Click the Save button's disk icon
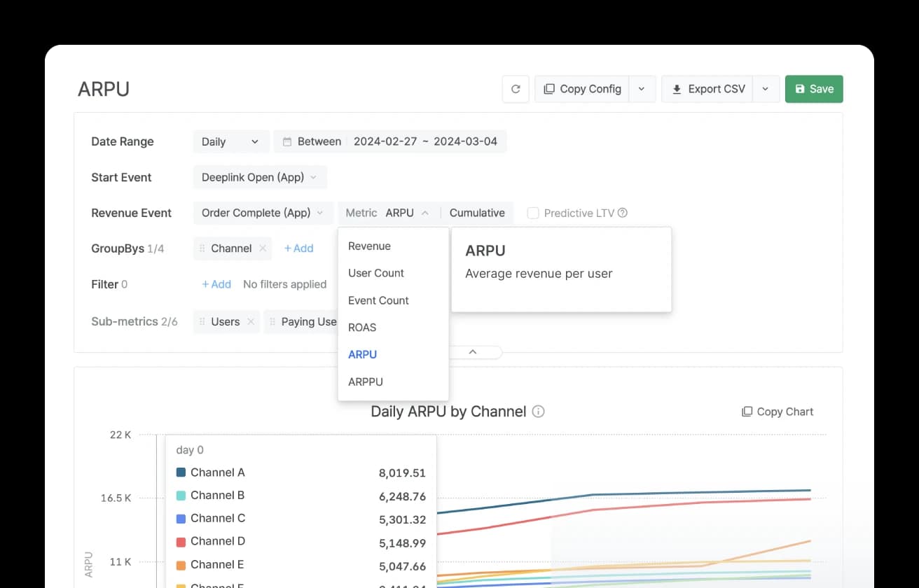The height and width of the screenshot is (588, 919). pos(801,89)
